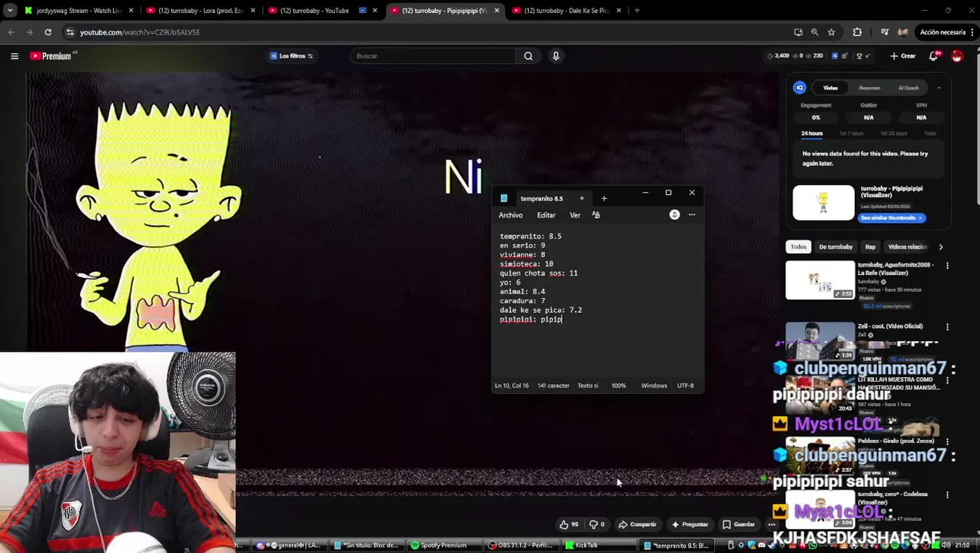This screenshot has width=980, height=553.
Task: Dislike the video with thumbs down
Action: tap(596, 525)
